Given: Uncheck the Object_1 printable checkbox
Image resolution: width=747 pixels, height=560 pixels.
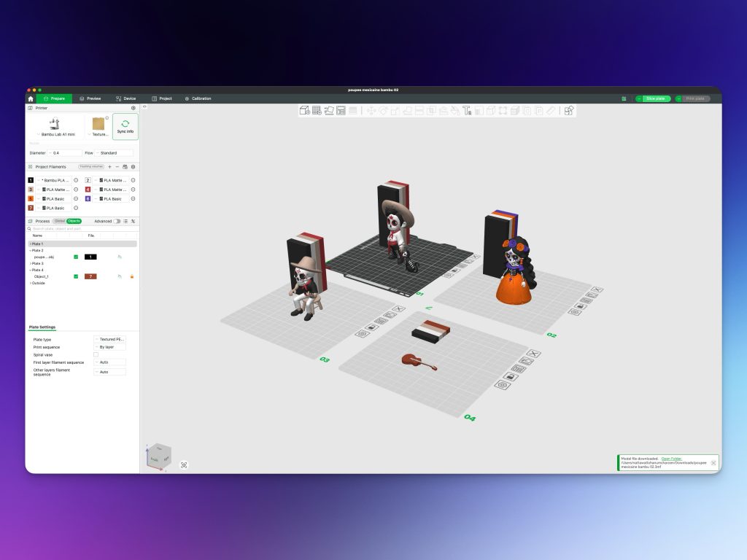Looking at the screenshot, I should pos(76,276).
